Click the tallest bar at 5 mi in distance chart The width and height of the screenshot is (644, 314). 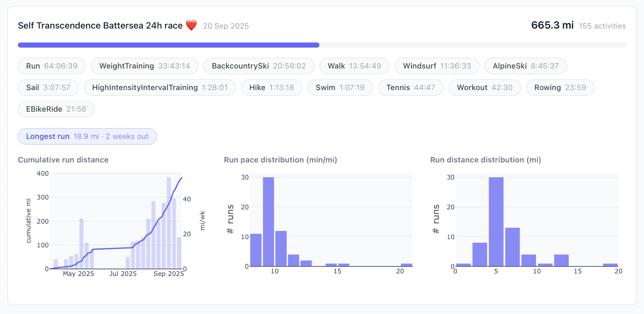pyautogui.click(x=496, y=222)
